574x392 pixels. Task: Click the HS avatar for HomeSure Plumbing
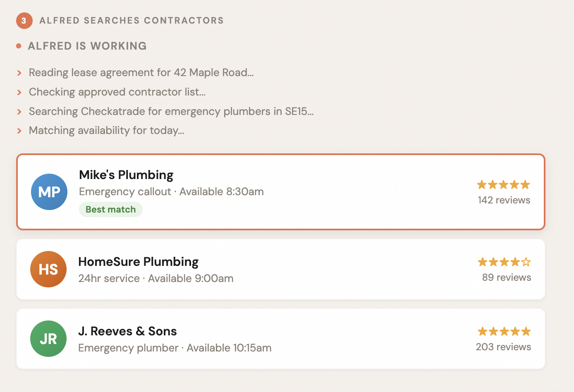48,269
